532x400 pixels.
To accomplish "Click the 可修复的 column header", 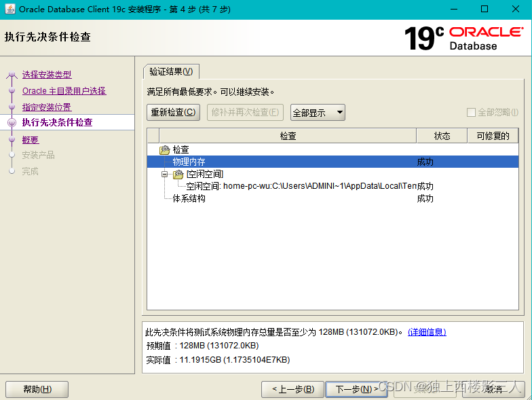I will (x=493, y=136).
